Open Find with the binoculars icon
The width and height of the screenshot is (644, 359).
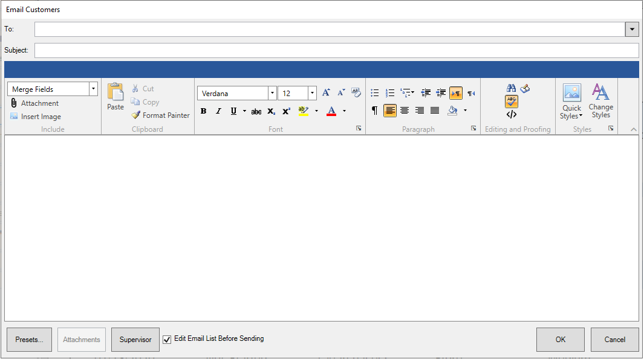(511, 88)
